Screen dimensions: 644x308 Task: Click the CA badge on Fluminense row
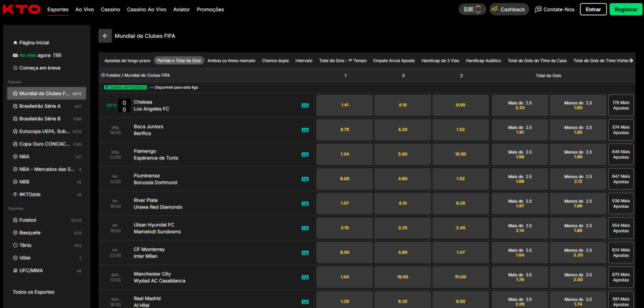pos(305,179)
